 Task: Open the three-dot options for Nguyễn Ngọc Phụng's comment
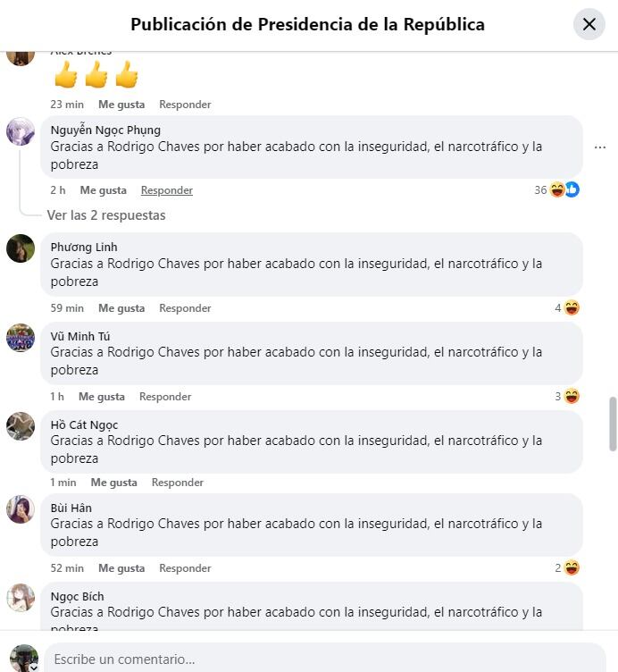point(600,147)
